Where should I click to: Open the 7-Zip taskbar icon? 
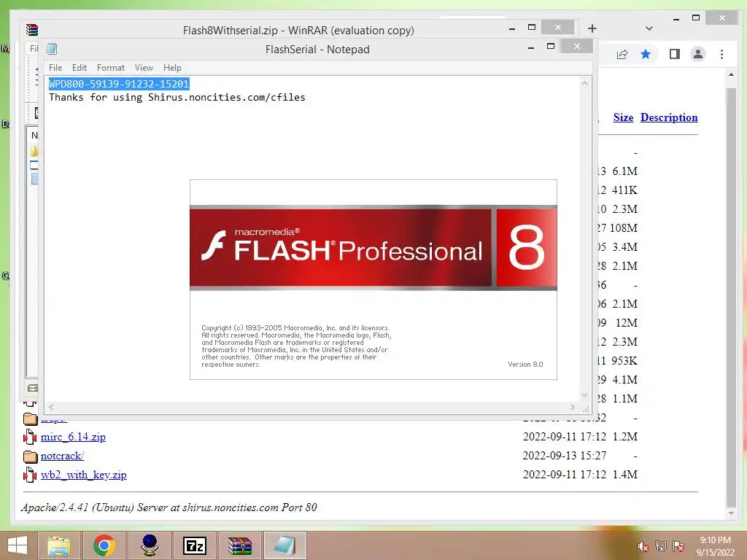(194, 545)
